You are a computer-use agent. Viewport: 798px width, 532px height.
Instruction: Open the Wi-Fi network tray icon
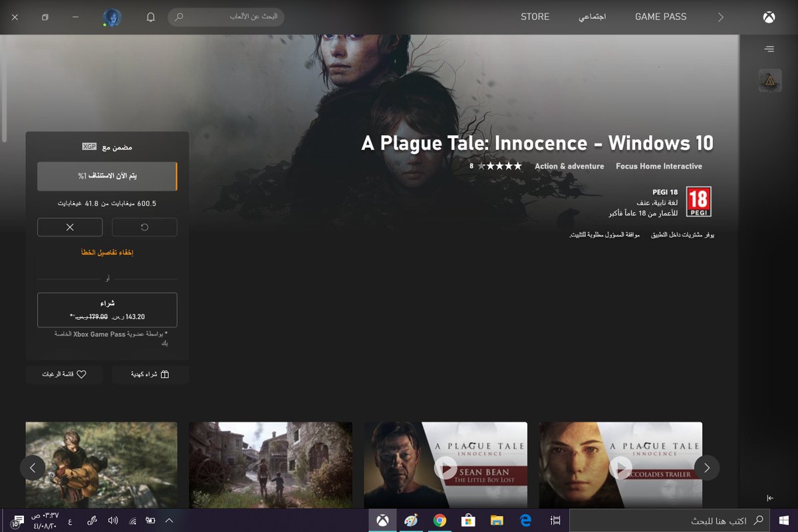(x=132, y=521)
